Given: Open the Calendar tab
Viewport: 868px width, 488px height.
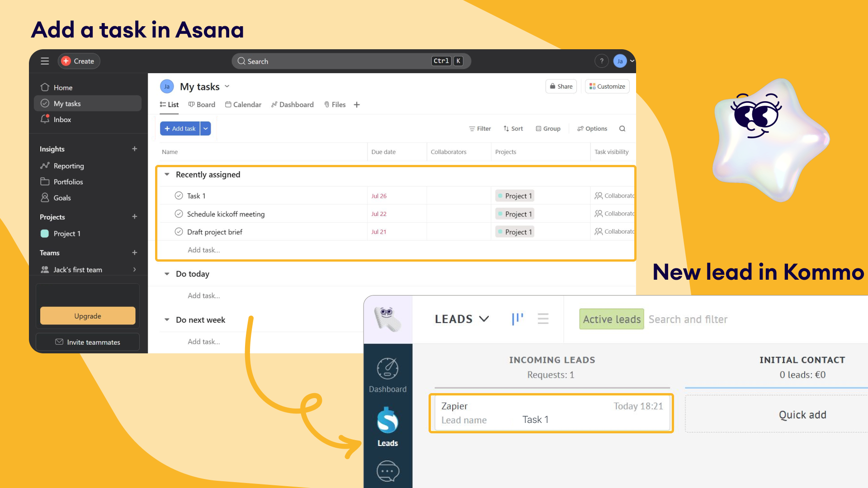Looking at the screenshot, I should coord(243,105).
